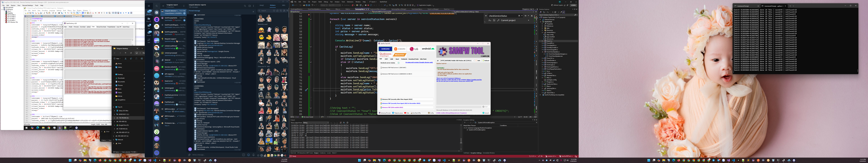Switch to the Odin Flash tab
The image size is (868, 163).
coord(423,59)
